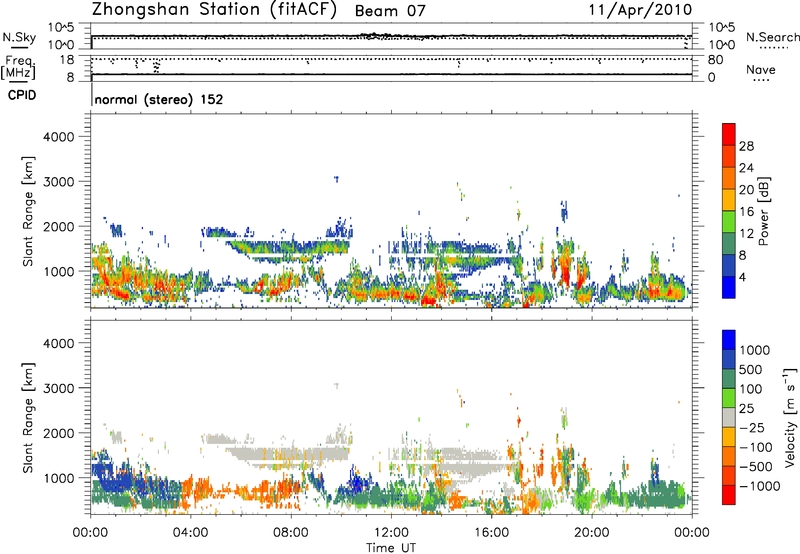Click the 'normal (stereo) 152' text

pyautogui.click(x=159, y=99)
